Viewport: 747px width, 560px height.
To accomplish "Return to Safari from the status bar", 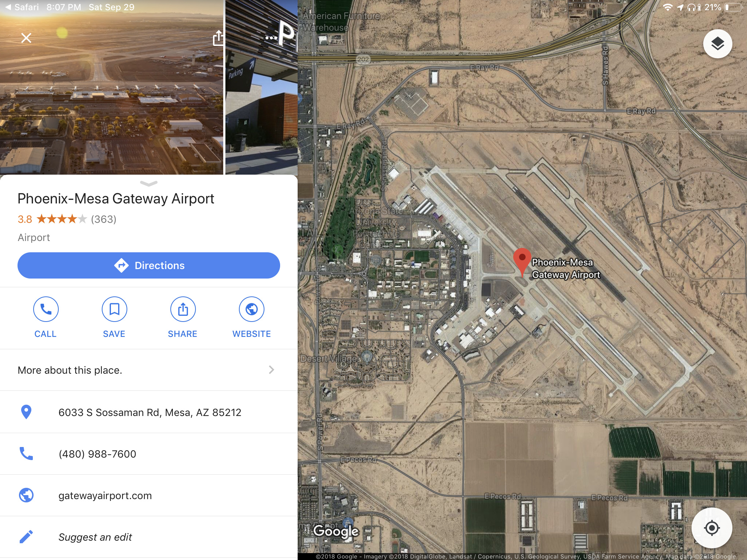I will click(x=22, y=7).
